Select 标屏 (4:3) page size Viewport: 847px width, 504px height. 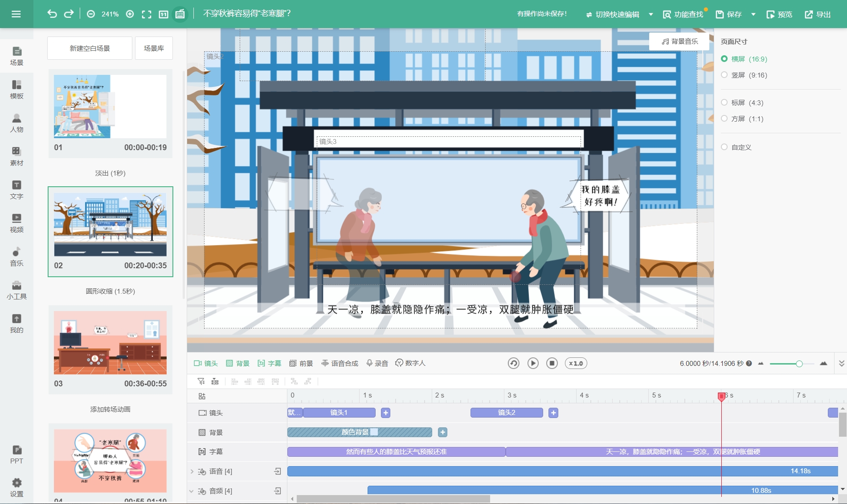(x=742, y=102)
